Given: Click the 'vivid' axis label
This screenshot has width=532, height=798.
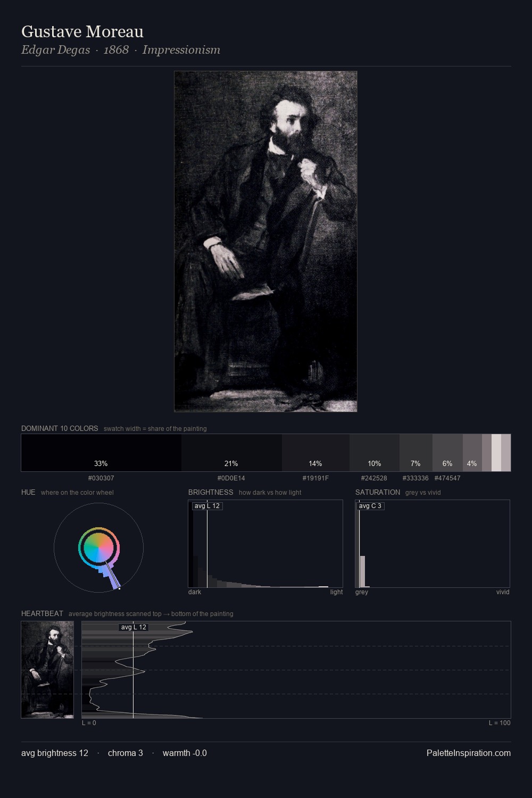Looking at the screenshot, I should pyautogui.click(x=503, y=592).
